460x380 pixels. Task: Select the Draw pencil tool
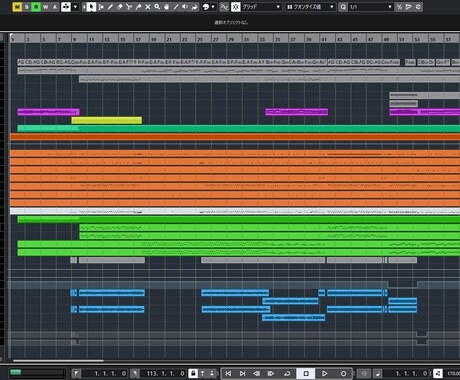[x=110, y=7]
